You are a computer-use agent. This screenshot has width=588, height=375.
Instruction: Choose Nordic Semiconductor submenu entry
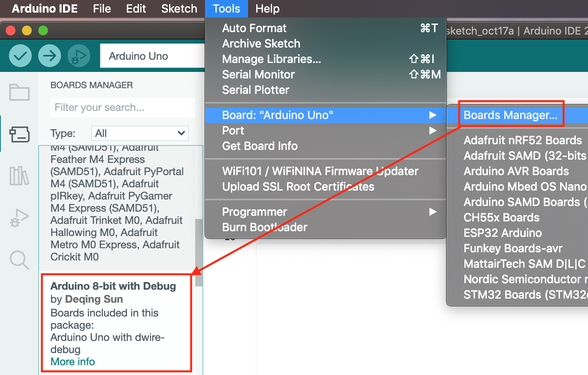point(517,279)
